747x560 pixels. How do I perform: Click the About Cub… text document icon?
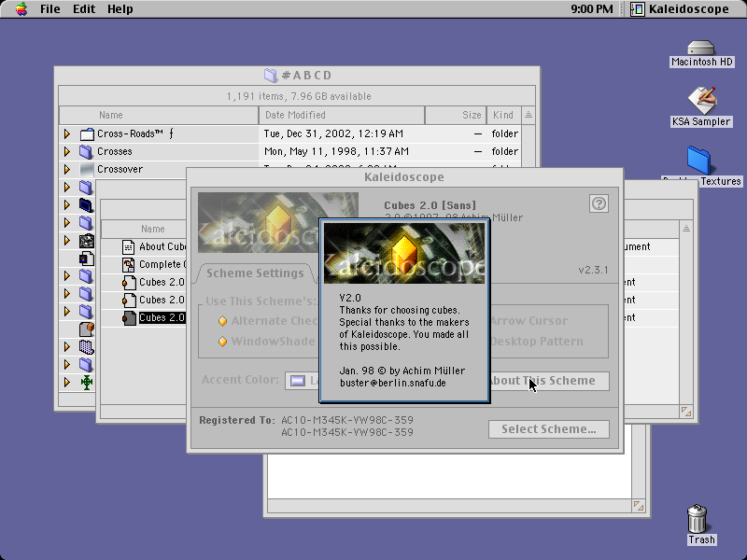(x=128, y=246)
